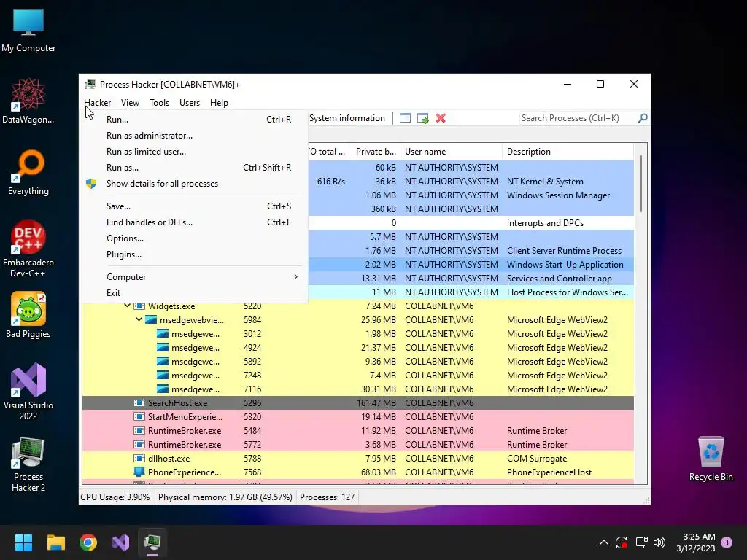Screen dimensions: 747x560
Task: Open Google Chrome from taskbar
Action: pos(88,542)
